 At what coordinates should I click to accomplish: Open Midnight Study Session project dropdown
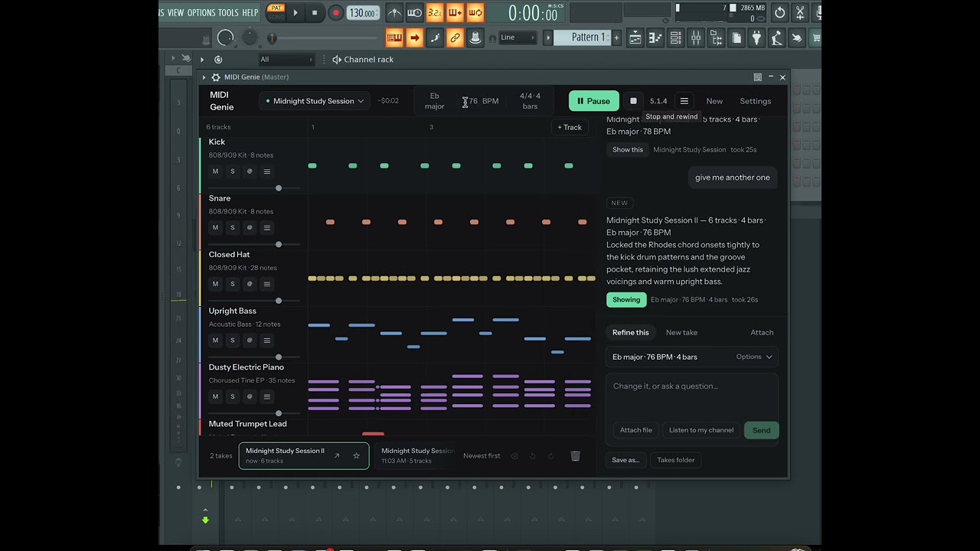tap(315, 101)
